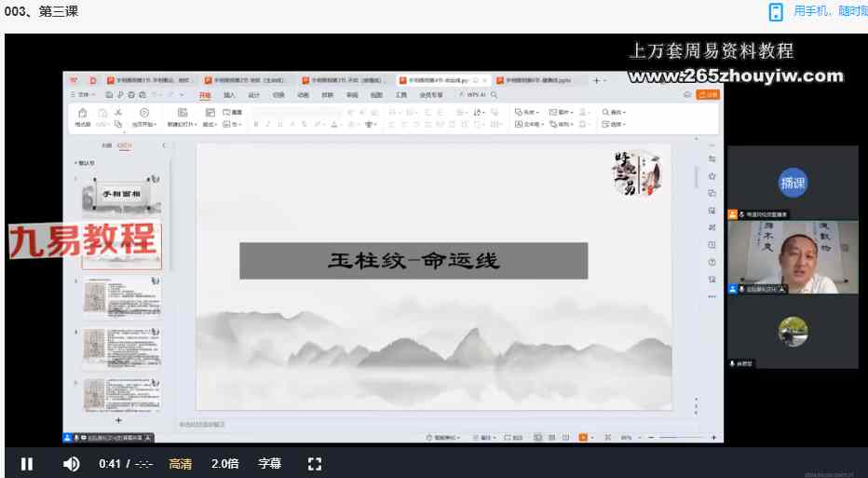
Task: Click the zoom slider in WPS status bar
Action: pos(680,437)
